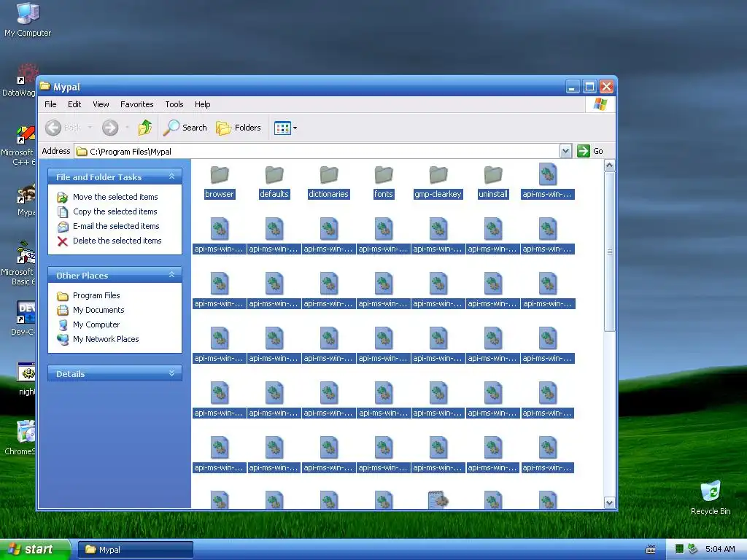The image size is (747, 560).
Task: Open the Edit menu
Action: [x=74, y=104]
